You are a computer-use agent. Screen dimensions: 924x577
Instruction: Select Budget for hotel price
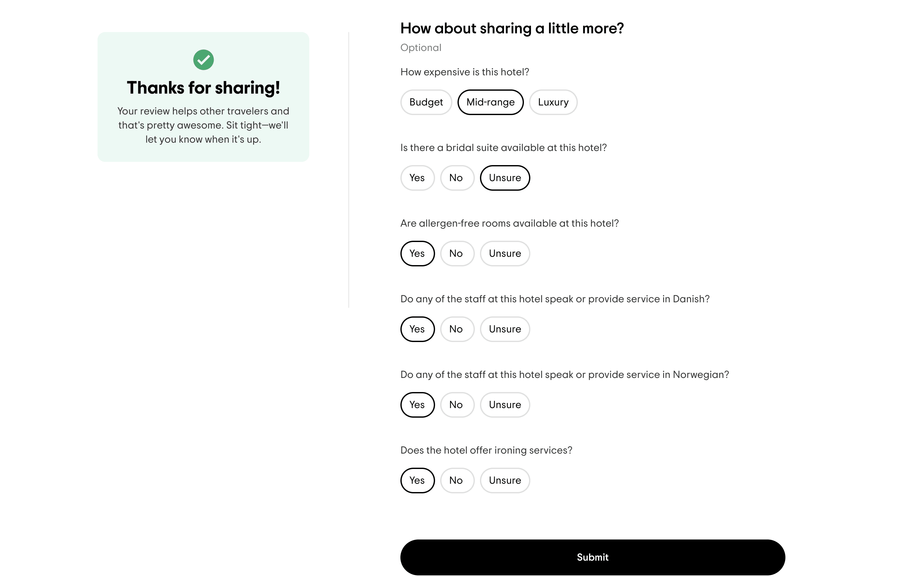coord(426,102)
